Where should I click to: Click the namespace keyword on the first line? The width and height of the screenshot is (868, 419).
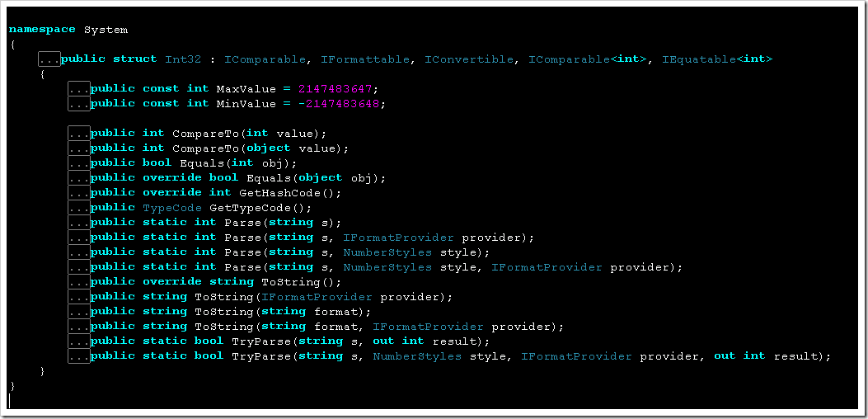[x=42, y=30]
